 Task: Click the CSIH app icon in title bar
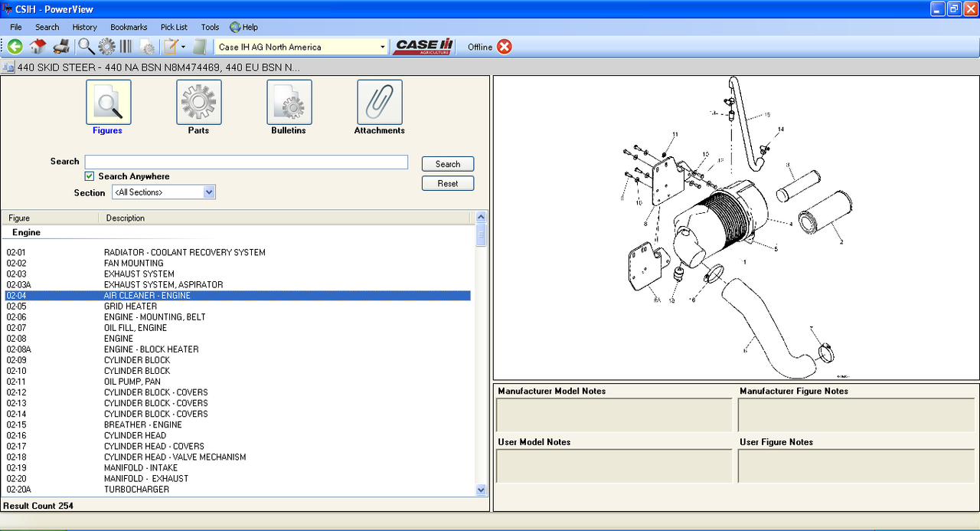click(x=8, y=8)
